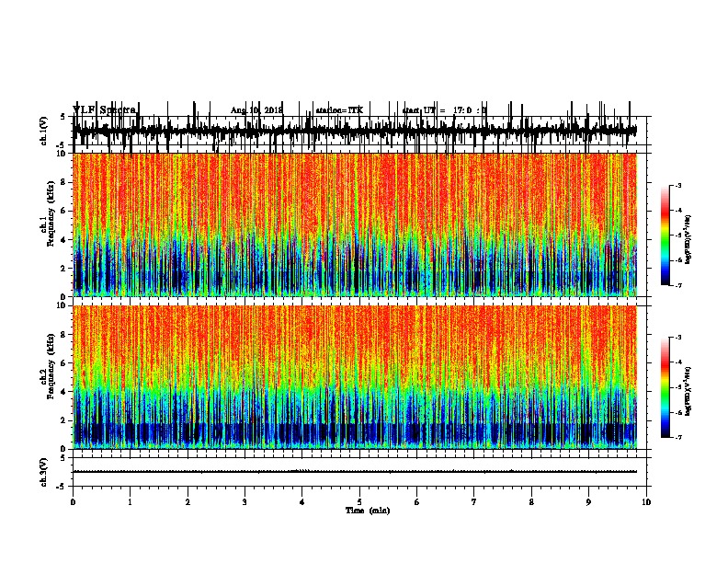The image size is (728, 563).
Task: Click the "5" tick on ch.3 voltage axis
Action: [63, 458]
